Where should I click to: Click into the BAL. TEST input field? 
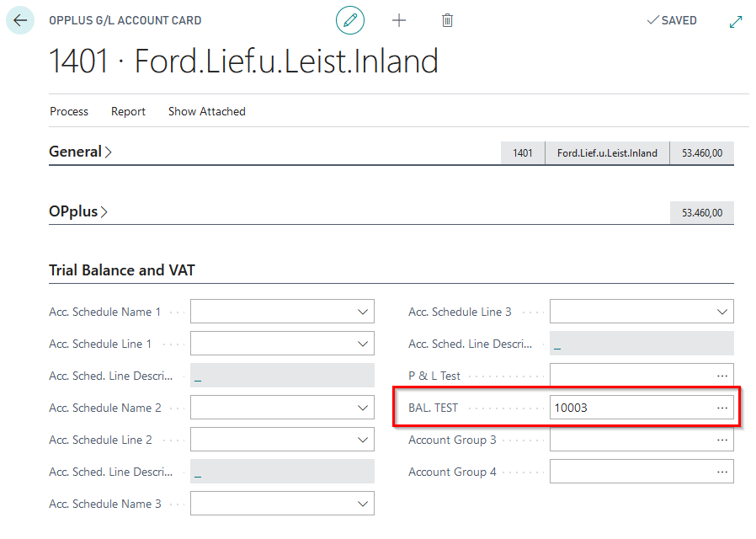click(627, 408)
